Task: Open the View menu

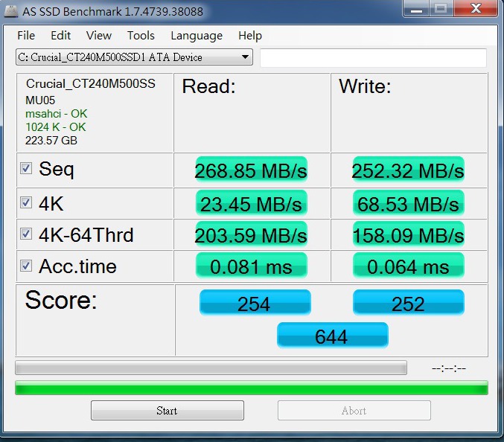Action: (x=99, y=35)
